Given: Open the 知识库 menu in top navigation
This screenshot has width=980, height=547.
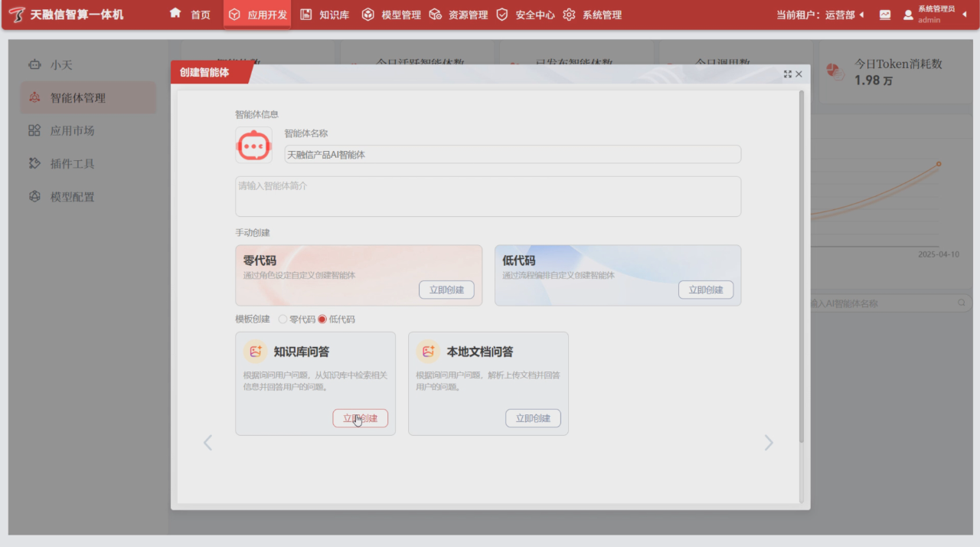Looking at the screenshot, I should (326, 15).
